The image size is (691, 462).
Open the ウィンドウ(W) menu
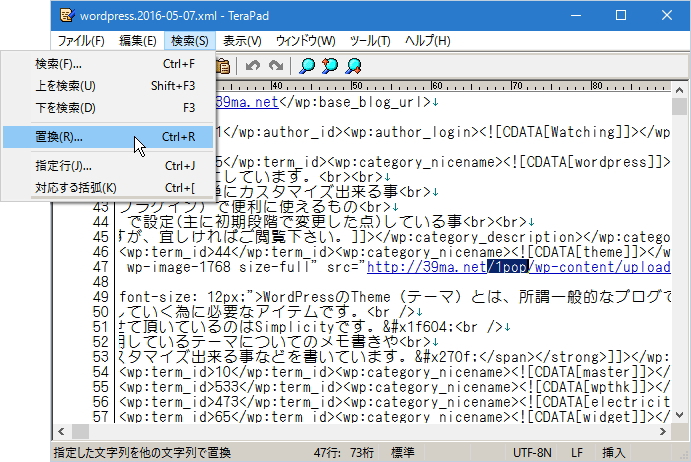tap(305, 41)
